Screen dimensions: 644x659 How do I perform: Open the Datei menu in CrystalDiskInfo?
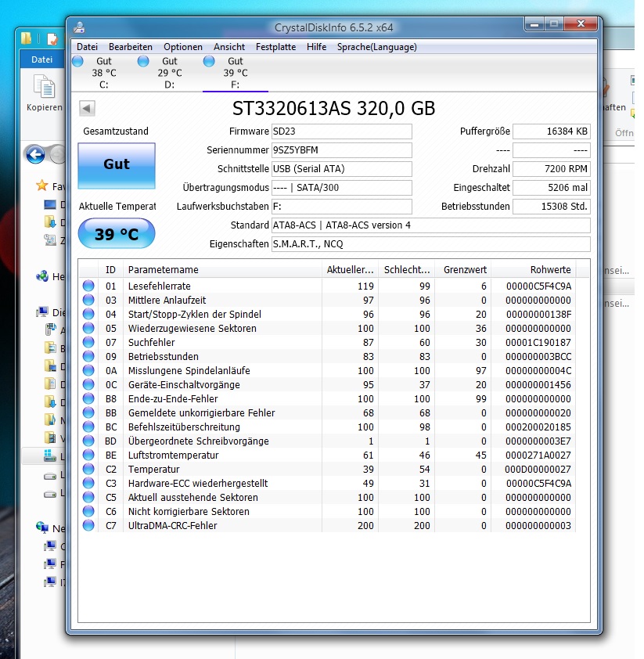pos(87,47)
